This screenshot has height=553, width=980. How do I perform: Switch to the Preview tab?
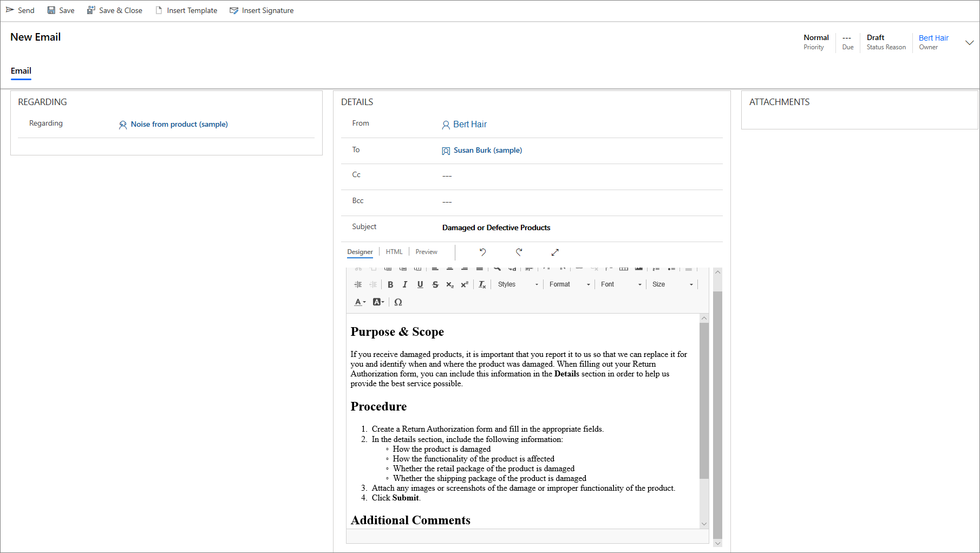pos(426,251)
